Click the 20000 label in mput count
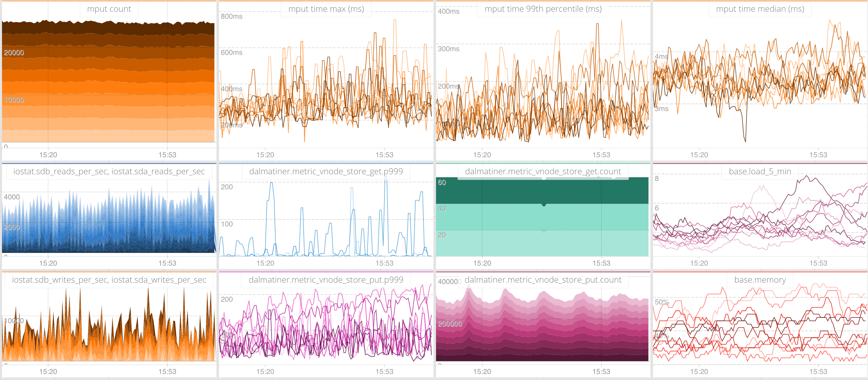 point(14,53)
